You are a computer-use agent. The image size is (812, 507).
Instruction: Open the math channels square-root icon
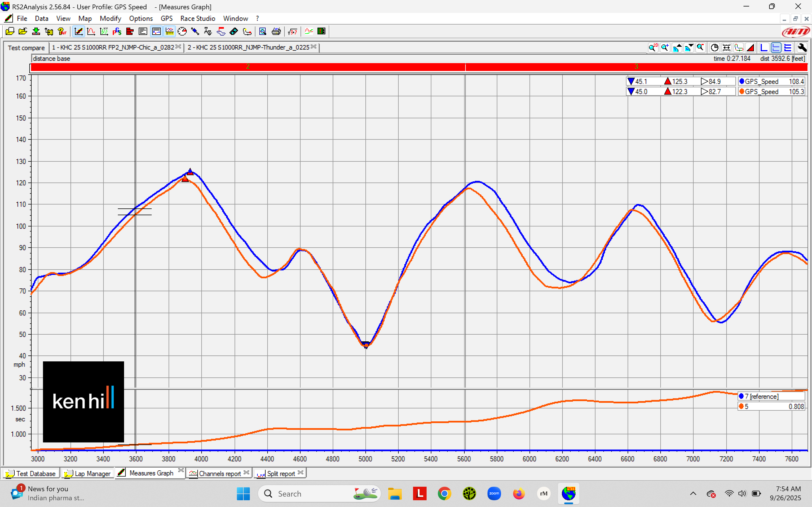(292, 32)
